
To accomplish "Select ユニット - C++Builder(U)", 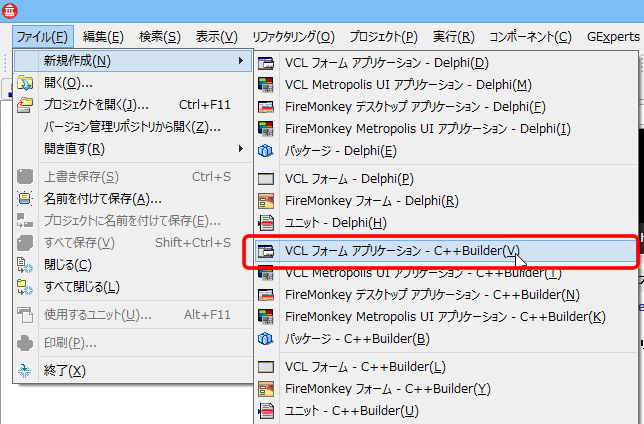I will pyautogui.click(x=446, y=411).
